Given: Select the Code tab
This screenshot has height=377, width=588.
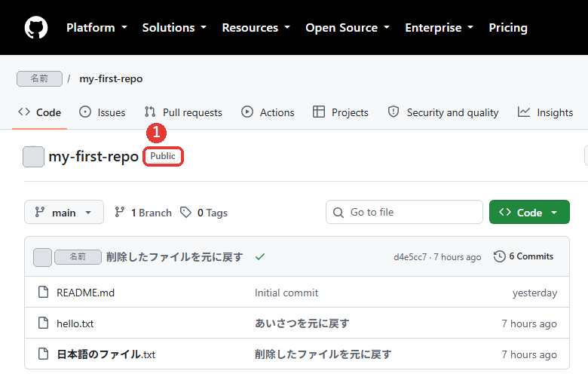Looking at the screenshot, I should pyautogui.click(x=39, y=112).
